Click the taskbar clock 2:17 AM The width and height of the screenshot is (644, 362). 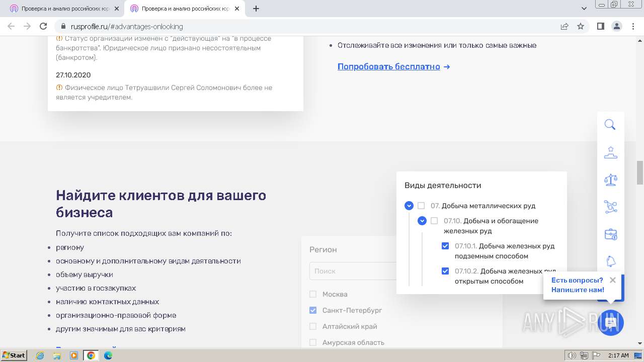tap(618, 355)
